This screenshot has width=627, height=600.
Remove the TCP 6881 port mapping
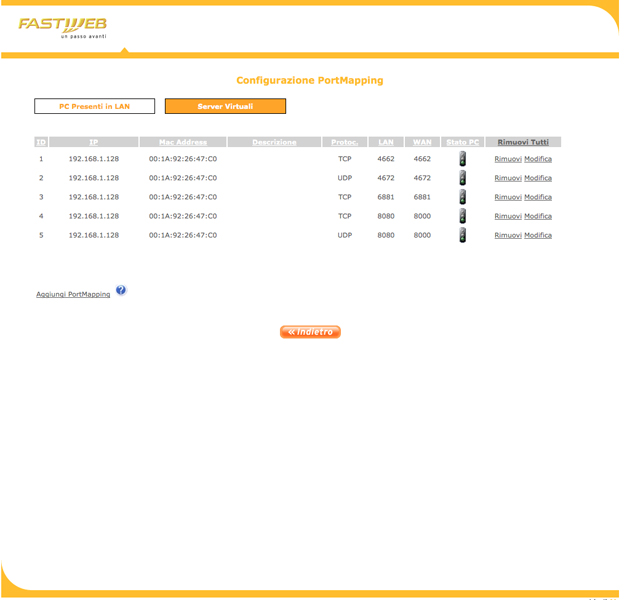pyautogui.click(x=508, y=197)
